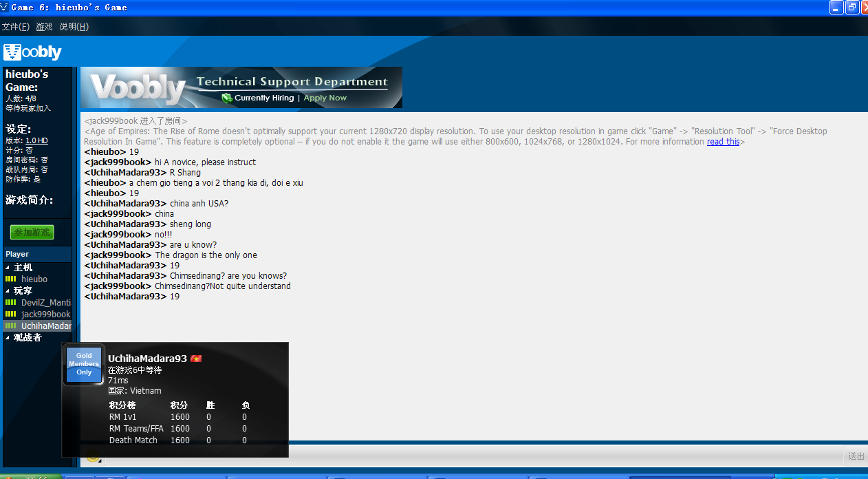Viewport: 868px width, 479px height.
Task: Click UchihaMadar's green connection bars
Action: point(10,325)
